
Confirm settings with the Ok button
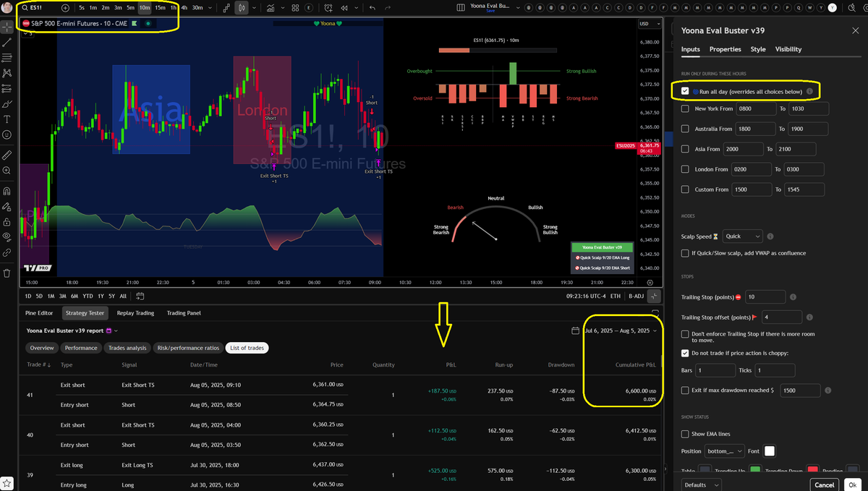(853, 484)
